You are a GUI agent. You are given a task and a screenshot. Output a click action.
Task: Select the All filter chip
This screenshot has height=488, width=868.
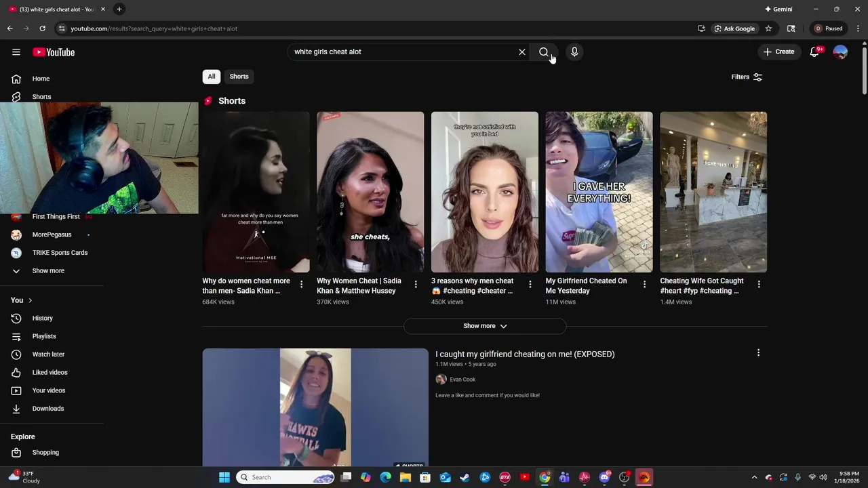tap(212, 77)
